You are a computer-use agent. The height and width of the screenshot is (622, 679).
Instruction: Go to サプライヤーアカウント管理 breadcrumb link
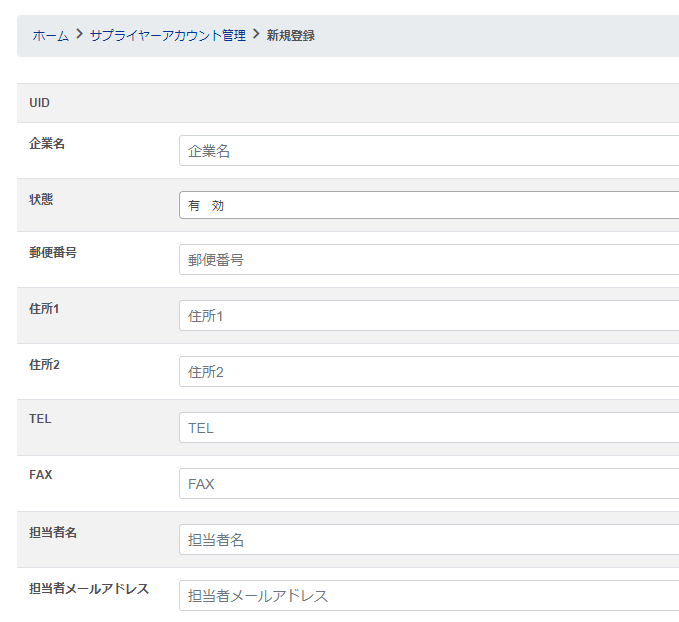click(x=167, y=36)
